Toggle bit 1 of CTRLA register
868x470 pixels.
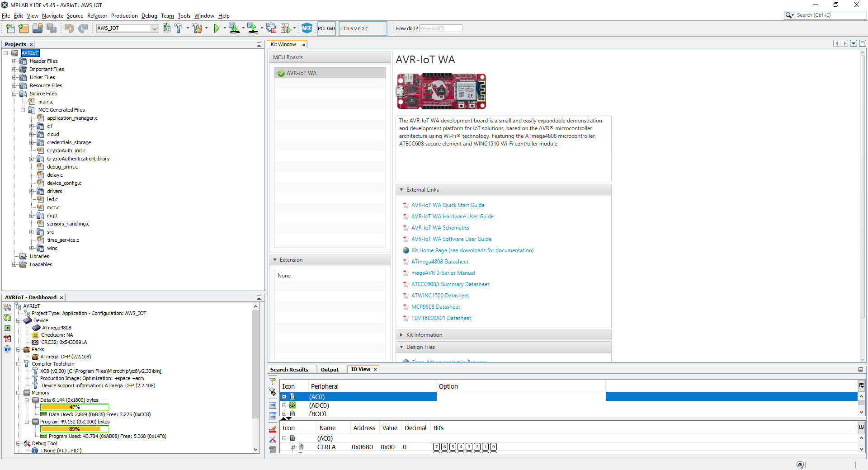point(485,447)
